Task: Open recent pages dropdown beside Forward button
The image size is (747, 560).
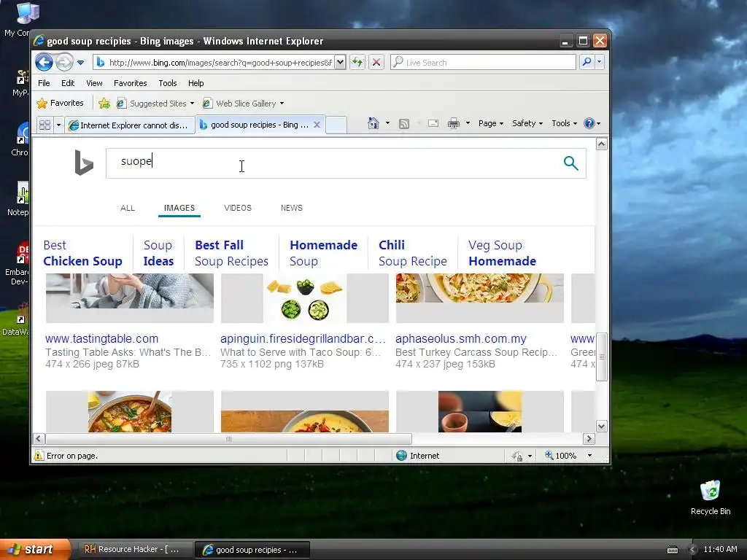Action: pyautogui.click(x=80, y=63)
